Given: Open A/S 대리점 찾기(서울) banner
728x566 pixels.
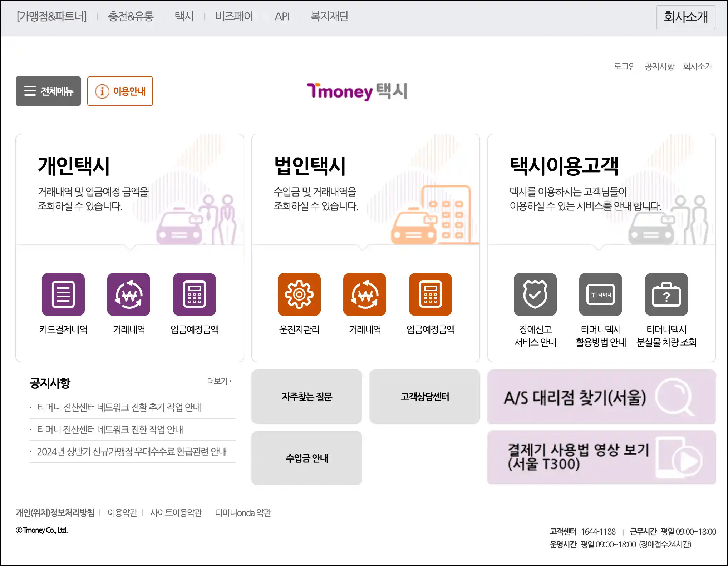Looking at the screenshot, I should (x=602, y=397).
